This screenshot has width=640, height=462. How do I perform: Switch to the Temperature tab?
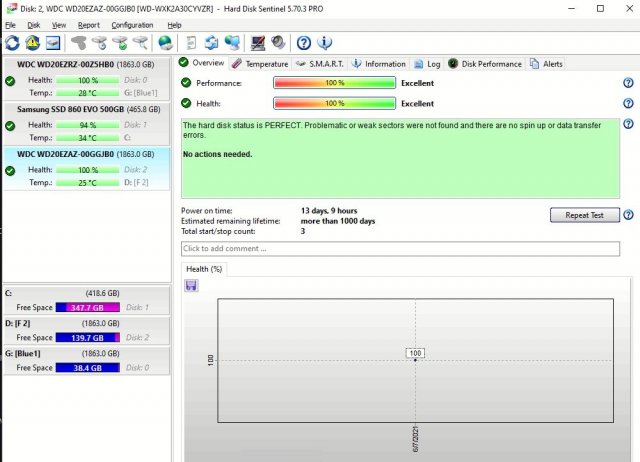click(260, 63)
